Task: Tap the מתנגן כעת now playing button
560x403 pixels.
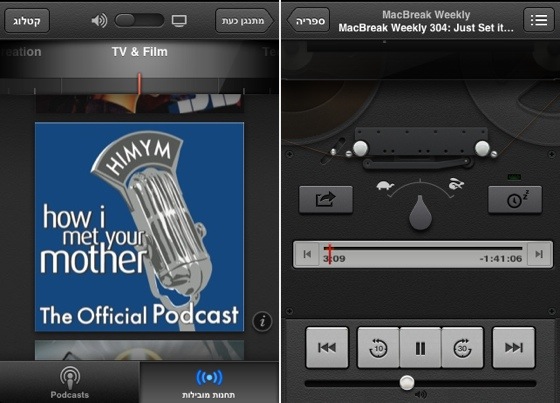Action: (x=244, y=21)
